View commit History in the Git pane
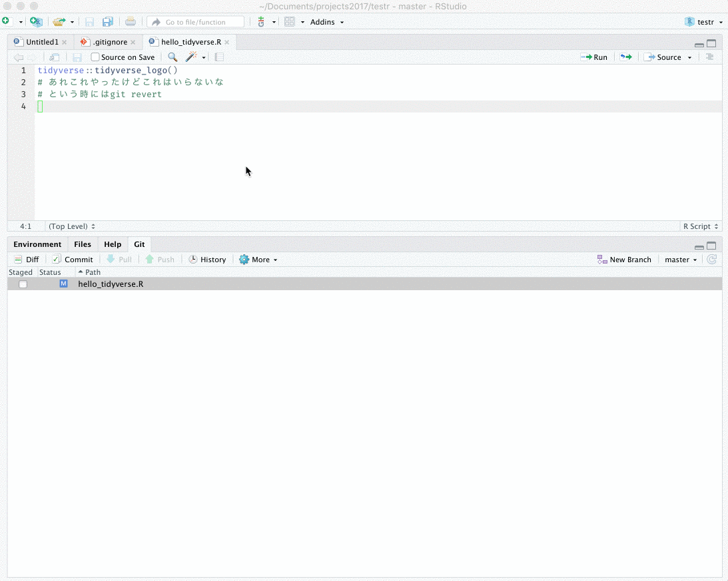The image size is (728, 581). pos(207,259)
